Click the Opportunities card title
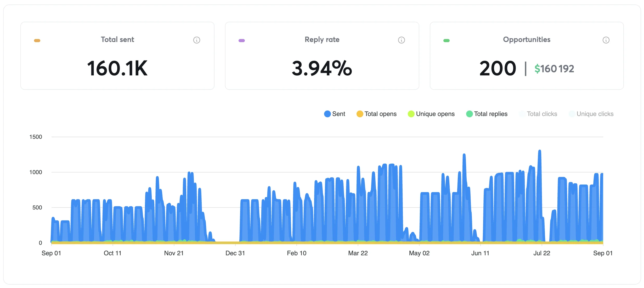 pos(527,40)
